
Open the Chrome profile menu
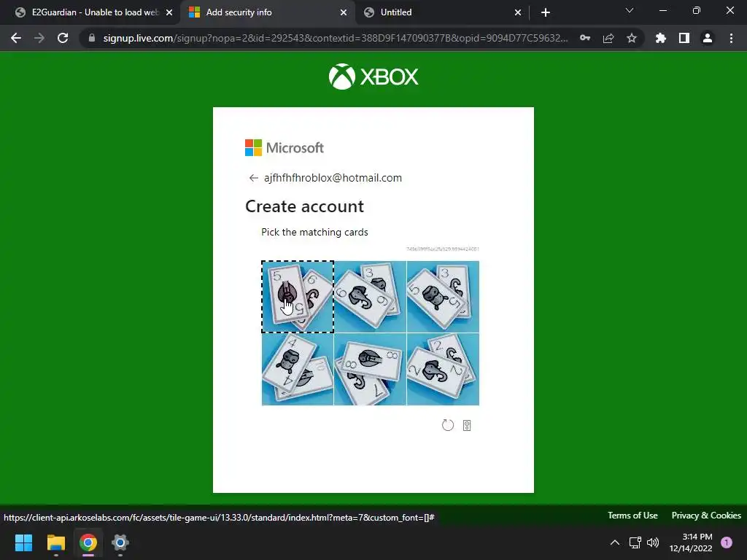point(708,38)
